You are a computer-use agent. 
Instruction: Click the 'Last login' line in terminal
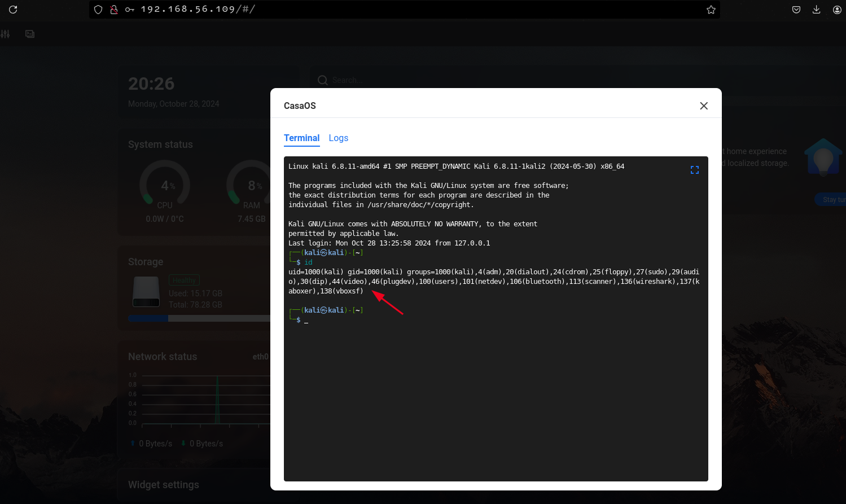pyautogui.click(x=389, y=243)
